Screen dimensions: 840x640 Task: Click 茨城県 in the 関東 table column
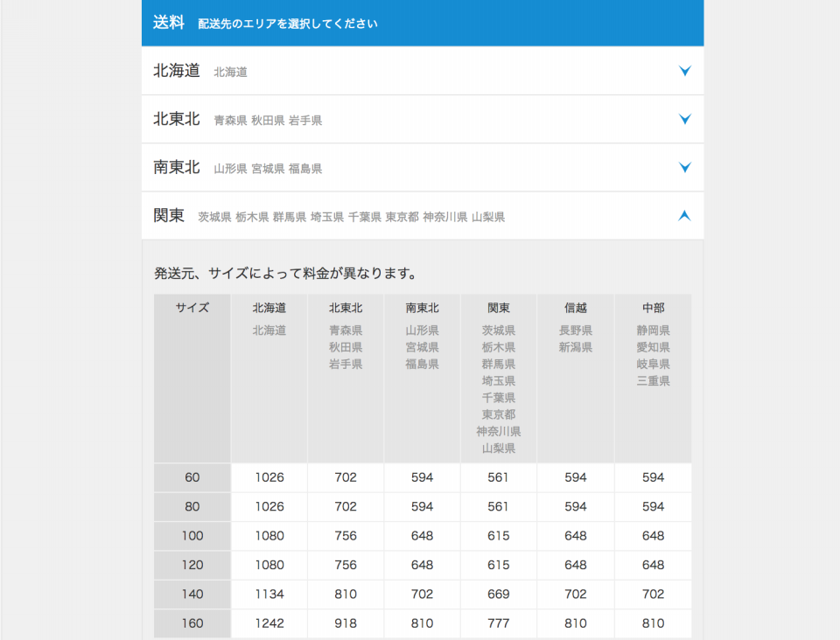[499, 330]
